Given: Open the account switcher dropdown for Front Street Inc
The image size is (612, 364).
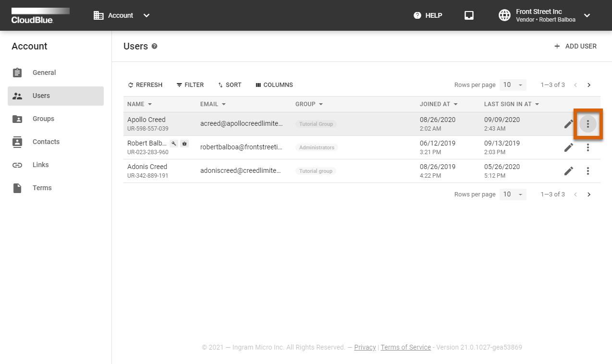Looking at the screenshot, I should (587, 15).
